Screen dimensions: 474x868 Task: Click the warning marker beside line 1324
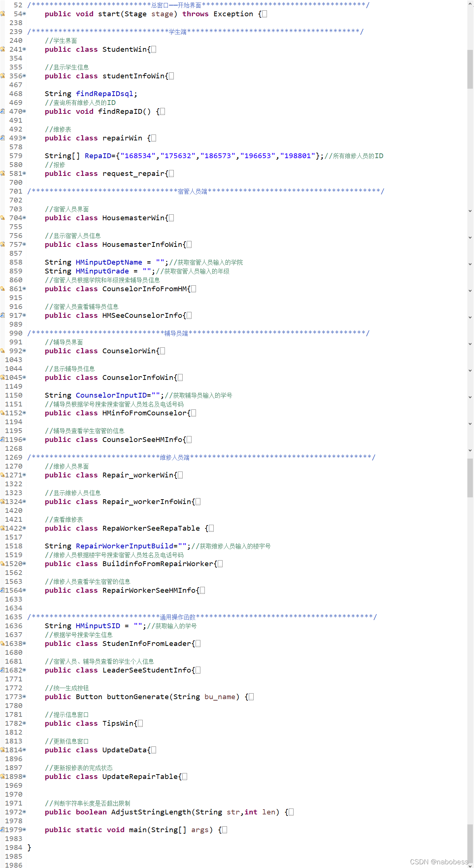pyautogui.click(x=2, y=502)
